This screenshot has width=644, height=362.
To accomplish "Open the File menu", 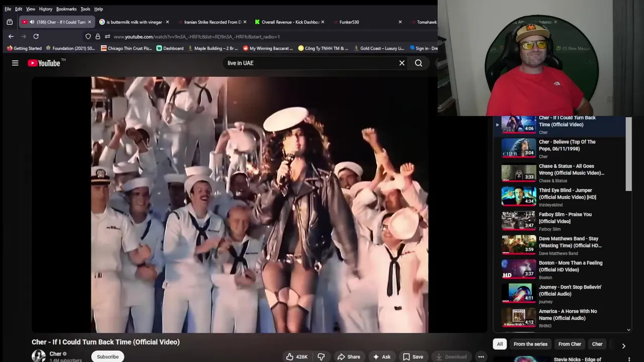I will pyautogui.click(x=8, y=9).
